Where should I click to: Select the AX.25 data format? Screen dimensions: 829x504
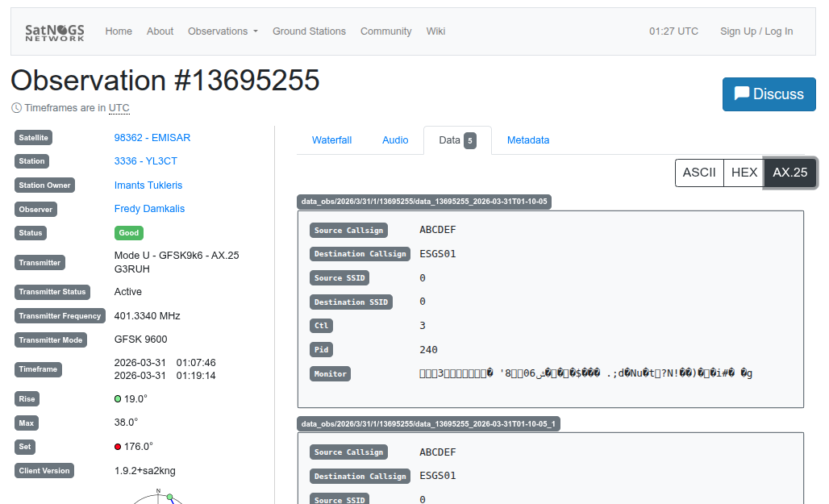coord(789,173)
